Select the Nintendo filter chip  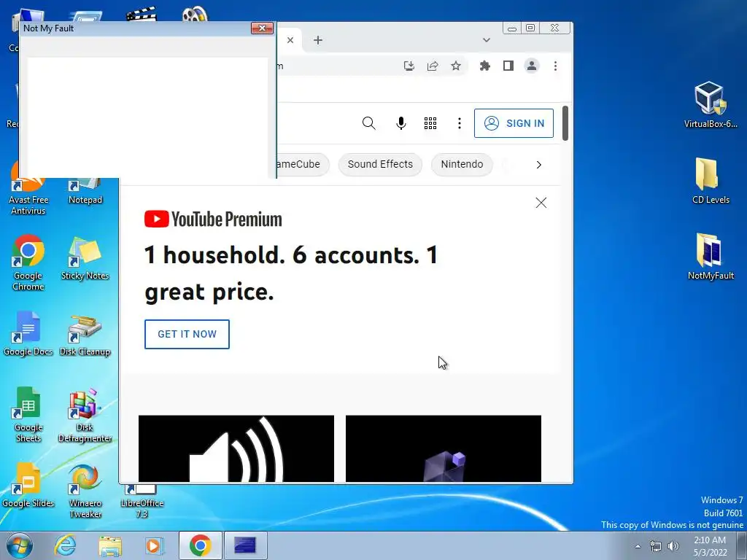462,164
